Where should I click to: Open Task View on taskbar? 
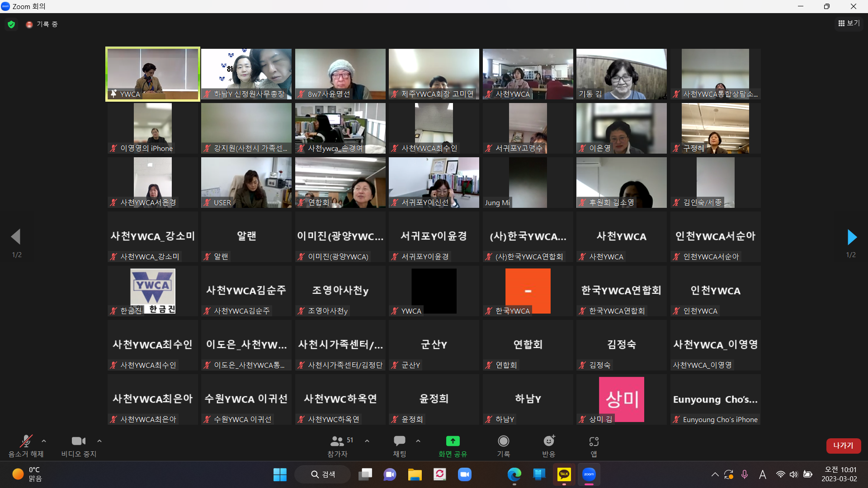pos(365,474)
